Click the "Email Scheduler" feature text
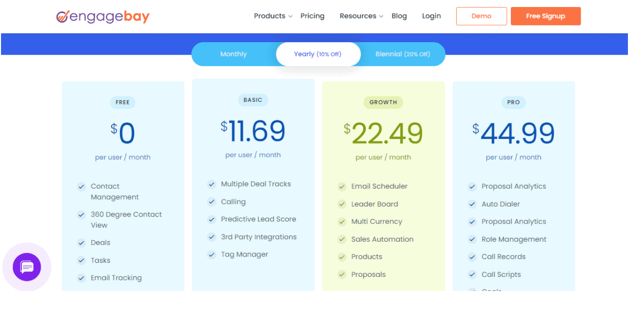Image resolution: width=644 pixels, height=315 pixels. point(379,187)
